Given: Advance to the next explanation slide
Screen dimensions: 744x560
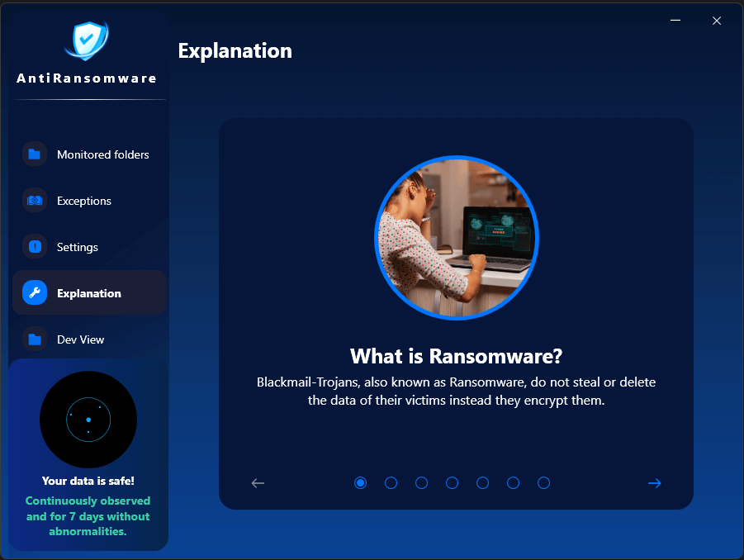Looking at the screenshot, I should [x=654, y=483].
